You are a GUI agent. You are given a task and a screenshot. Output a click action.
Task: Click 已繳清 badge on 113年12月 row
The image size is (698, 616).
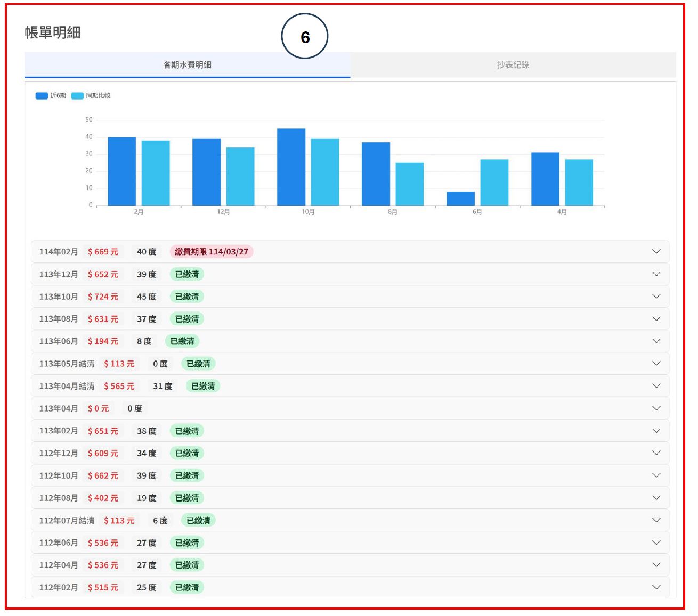(187, 274)
